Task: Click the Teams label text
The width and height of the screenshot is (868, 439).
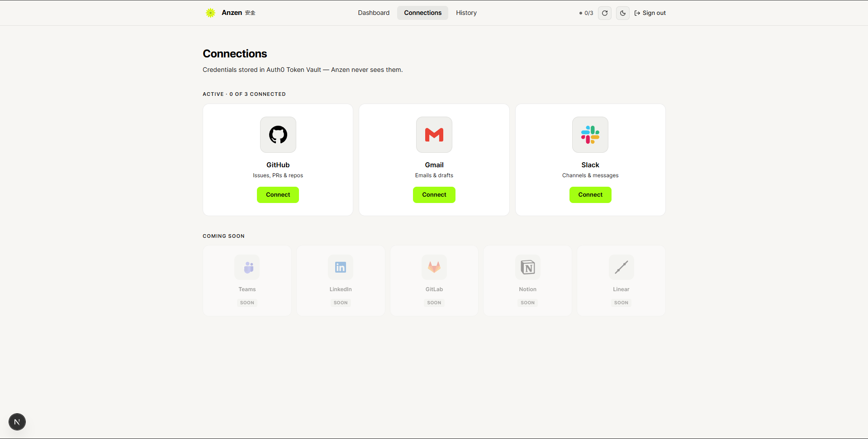Action: 247,289
